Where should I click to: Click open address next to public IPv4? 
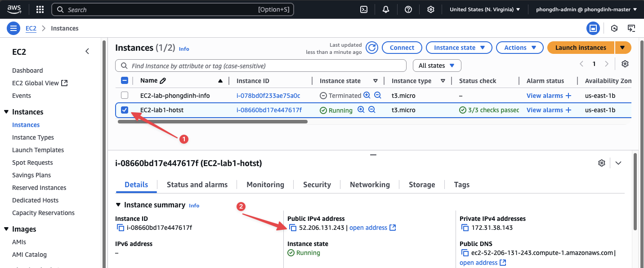[372, 228]
